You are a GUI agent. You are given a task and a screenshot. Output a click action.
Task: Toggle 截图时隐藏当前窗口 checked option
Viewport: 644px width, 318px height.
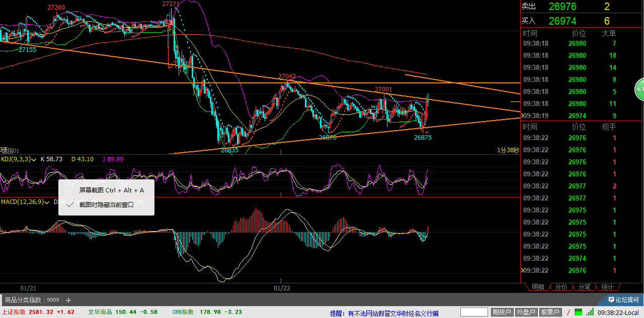coord(106,204)
